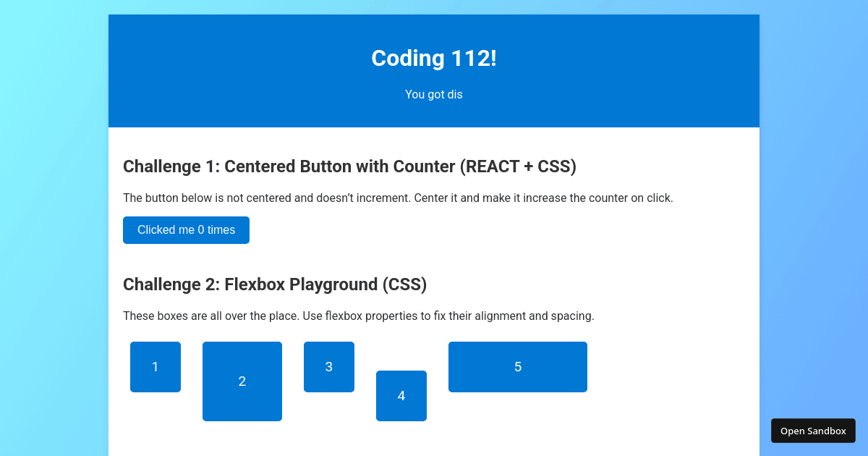
Task: Select the Challenge 2 heading text
Action: 275,284
